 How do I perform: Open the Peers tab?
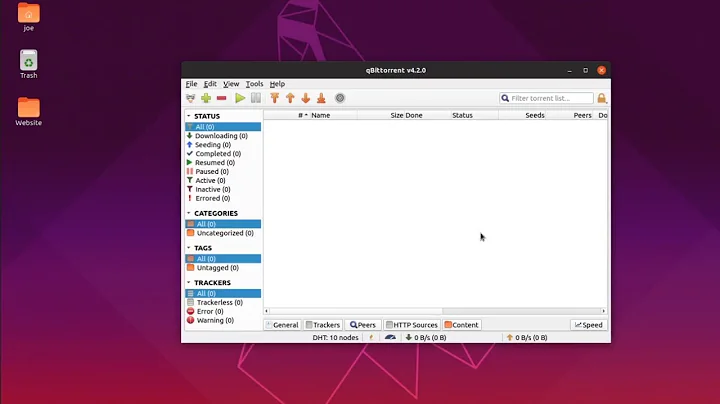click(363, 325)
